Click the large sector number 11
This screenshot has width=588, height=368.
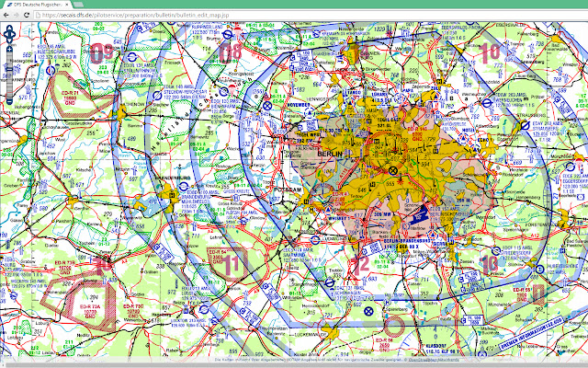pyautogui.click(x=231, y=265)
